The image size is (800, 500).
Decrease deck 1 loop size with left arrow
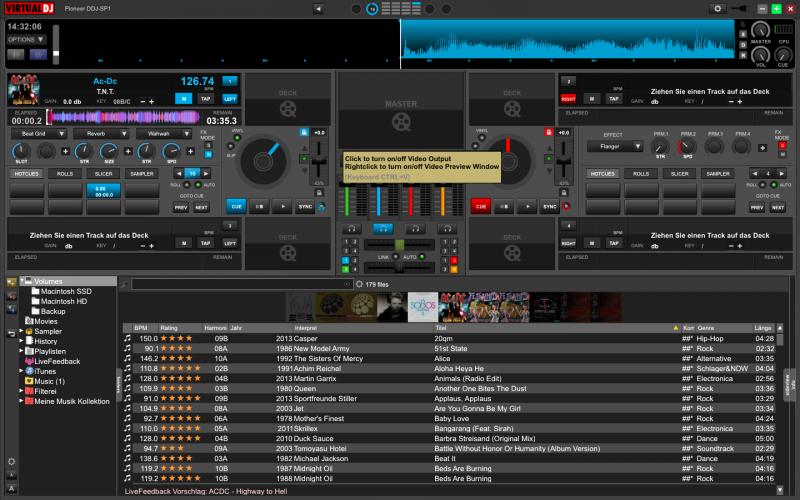179,173
